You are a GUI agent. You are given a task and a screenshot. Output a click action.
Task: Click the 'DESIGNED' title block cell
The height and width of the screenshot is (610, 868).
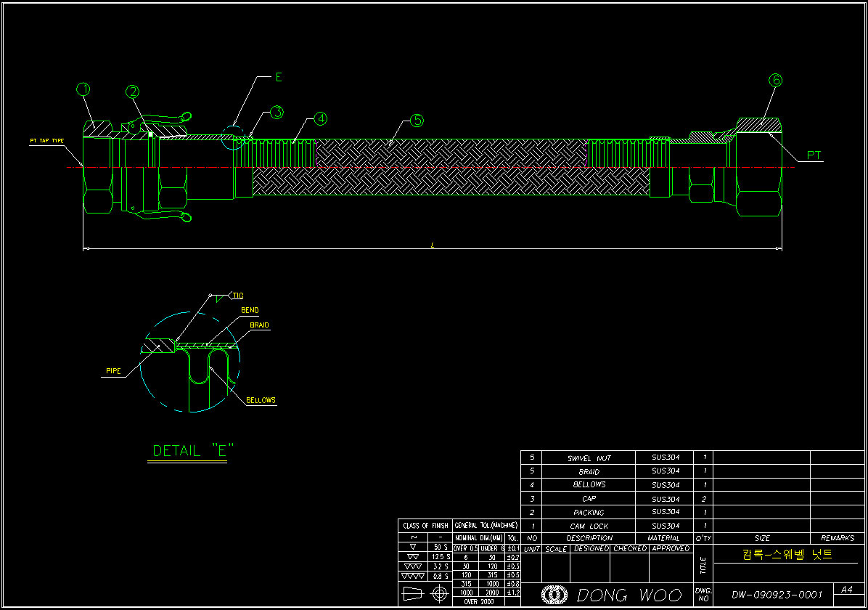[591, 548]
